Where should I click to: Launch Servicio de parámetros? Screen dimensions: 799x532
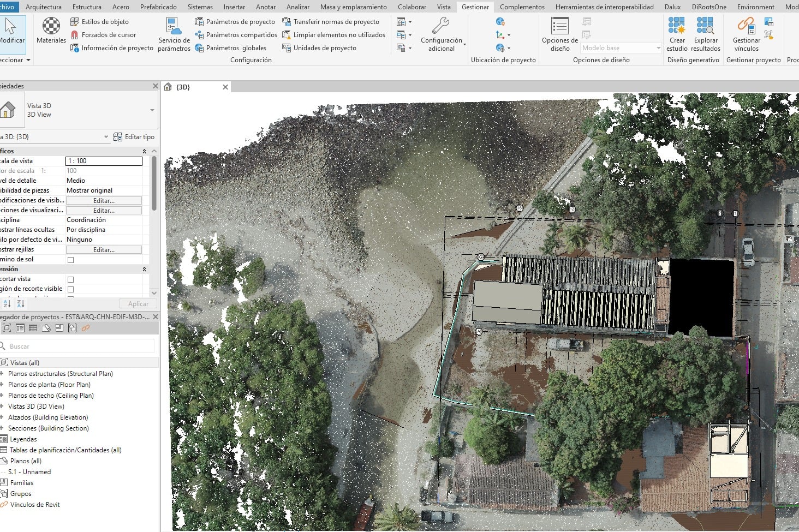click(x=174, y=34)
